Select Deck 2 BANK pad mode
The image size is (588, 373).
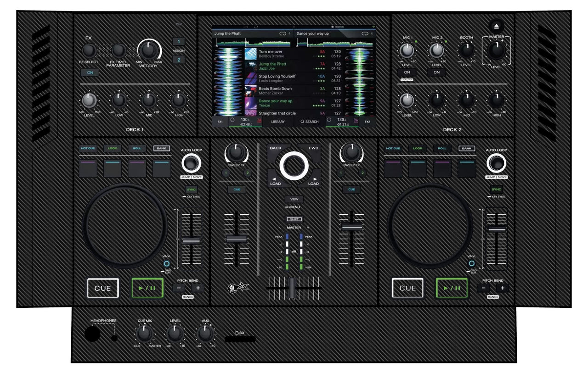(467, 149)
